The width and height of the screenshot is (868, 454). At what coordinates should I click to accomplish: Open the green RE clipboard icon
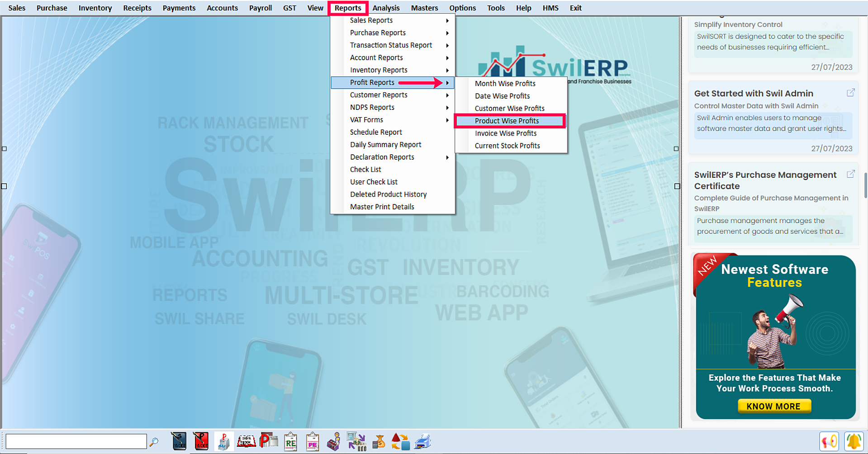click(290, 442)
